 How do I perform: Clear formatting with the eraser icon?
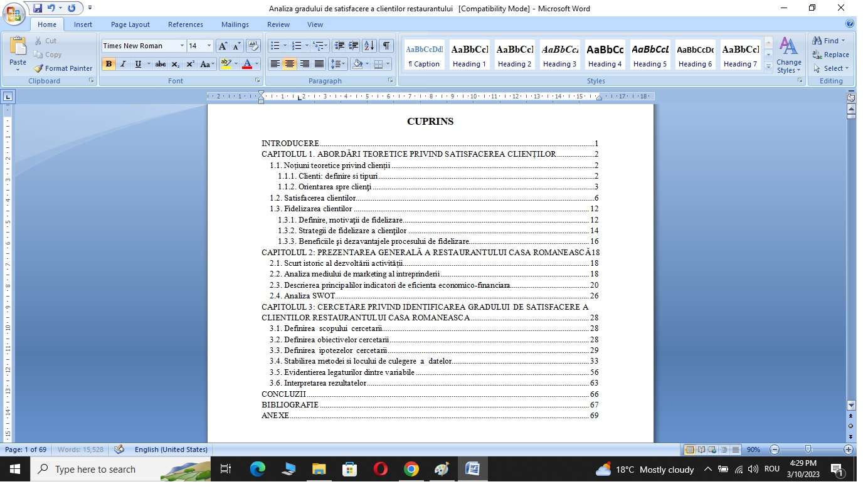coord(253,46)
